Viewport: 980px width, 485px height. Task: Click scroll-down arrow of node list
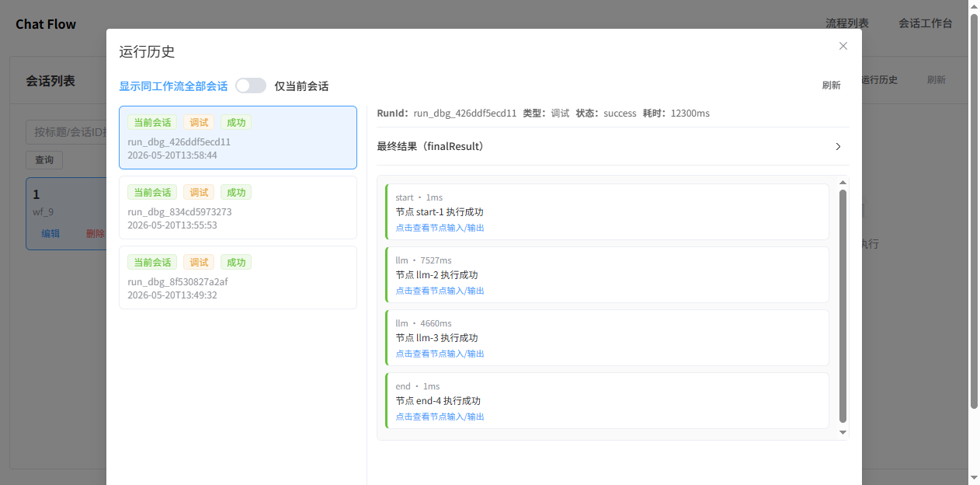843,432
